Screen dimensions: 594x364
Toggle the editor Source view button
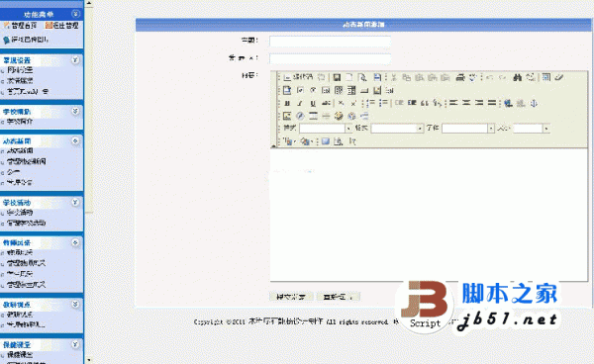298,77
